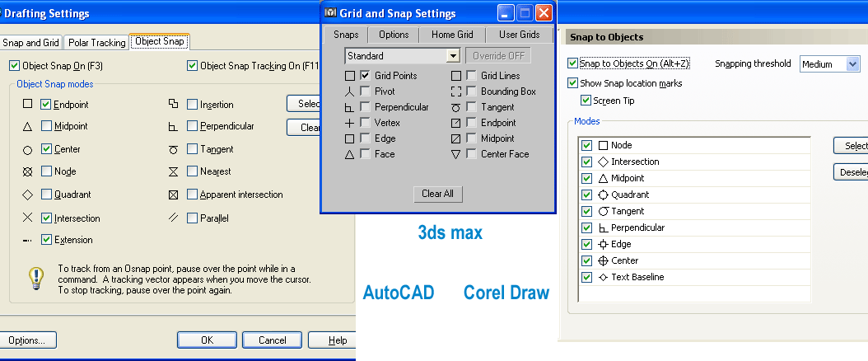Viewport: 868px width, 361px height.
Task: Click the Text Baseline icon in Corel Draw modes
Action: point(604,277)
